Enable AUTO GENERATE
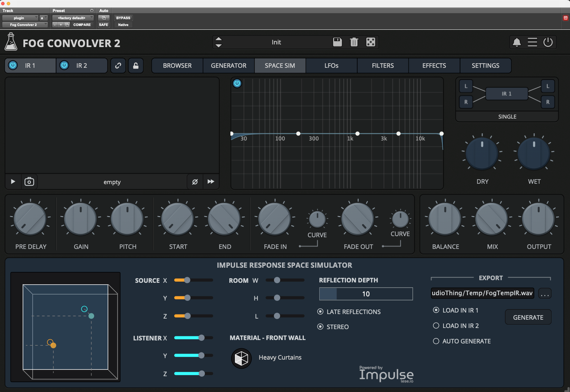Screen dimensions: 570x392 coord(462,341)
